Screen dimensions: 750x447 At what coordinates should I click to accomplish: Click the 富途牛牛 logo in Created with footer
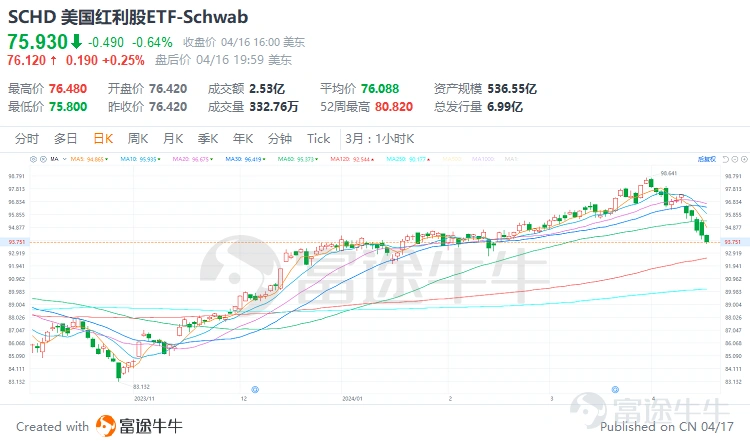(139, 426)
